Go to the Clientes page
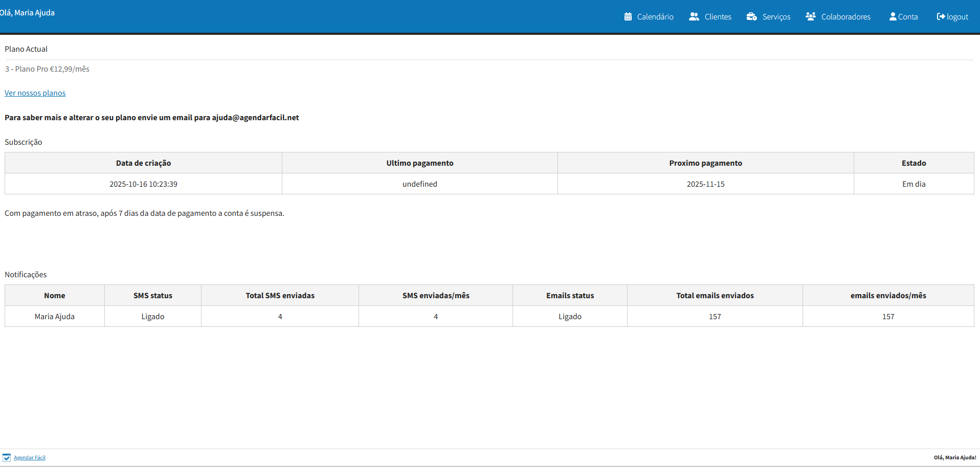 click(x=718, y=17)
